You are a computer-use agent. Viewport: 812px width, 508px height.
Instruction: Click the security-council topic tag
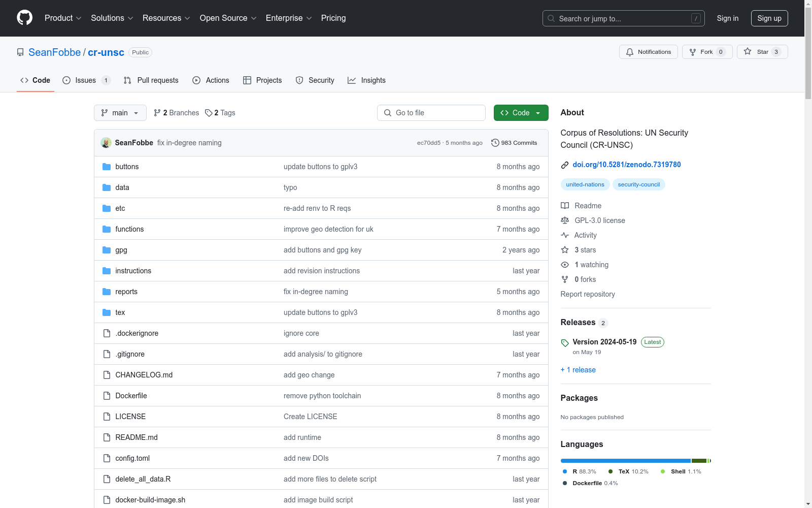(639, 184)
